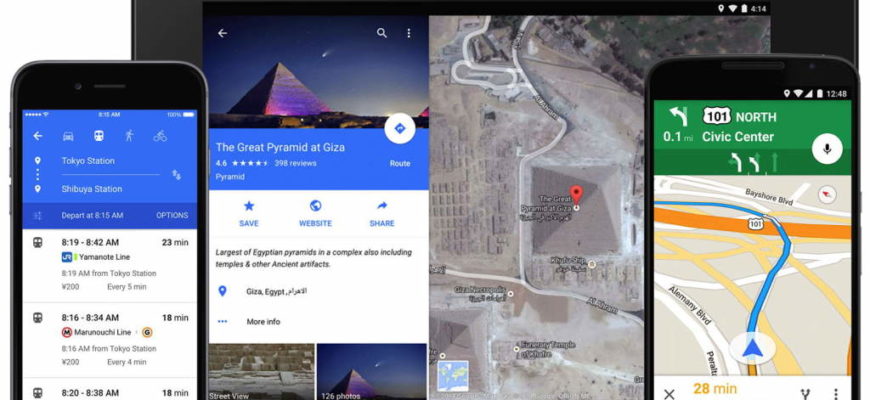870x400 pixels.
Task: Choose the Yamanote Line 8:19 route
Action: [110, 266]
